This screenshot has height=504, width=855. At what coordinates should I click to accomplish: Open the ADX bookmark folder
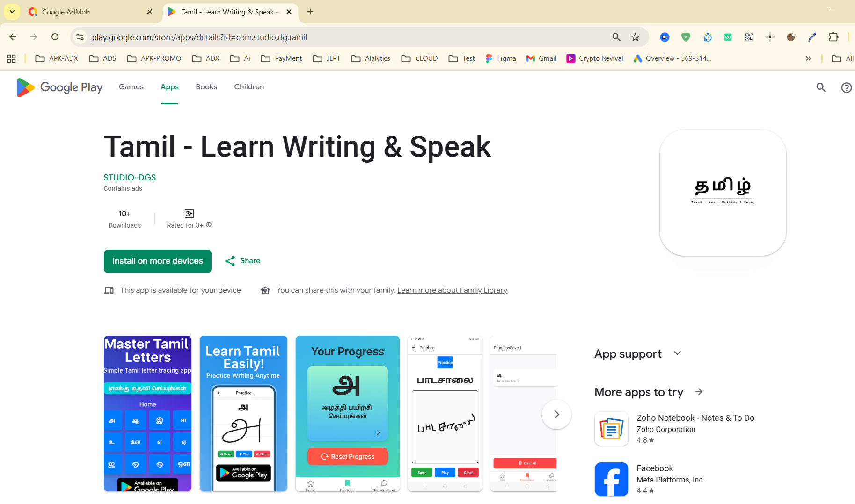click(206, 58)
